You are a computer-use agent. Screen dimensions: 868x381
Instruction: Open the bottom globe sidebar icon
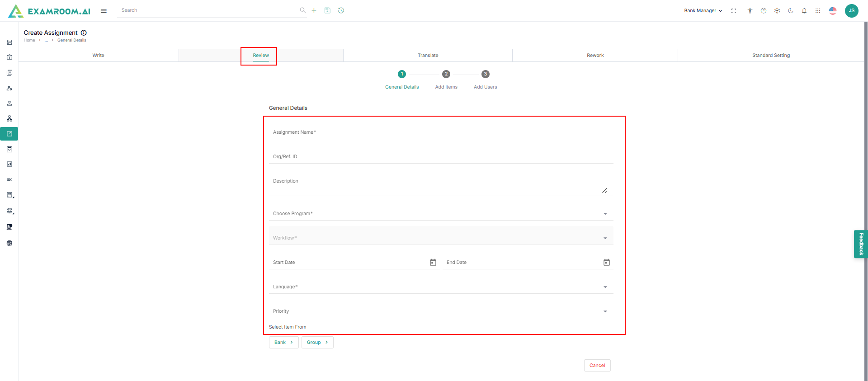point(9,243)
